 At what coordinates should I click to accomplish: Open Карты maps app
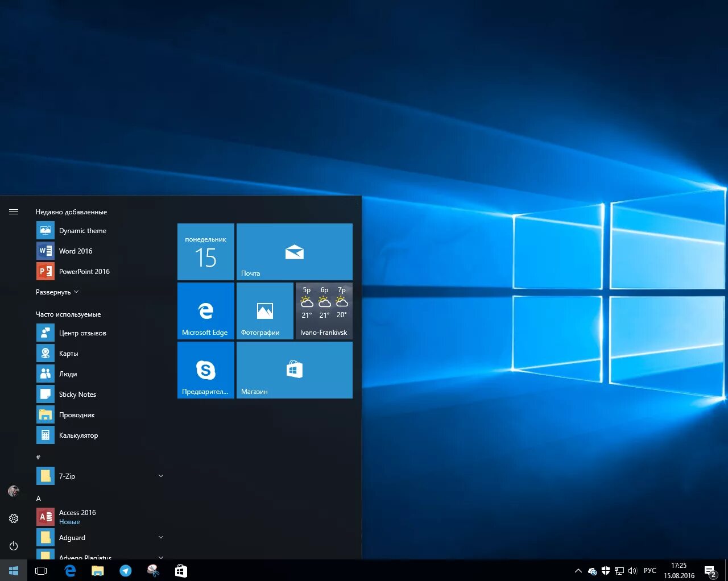click(x=100, y=353)
